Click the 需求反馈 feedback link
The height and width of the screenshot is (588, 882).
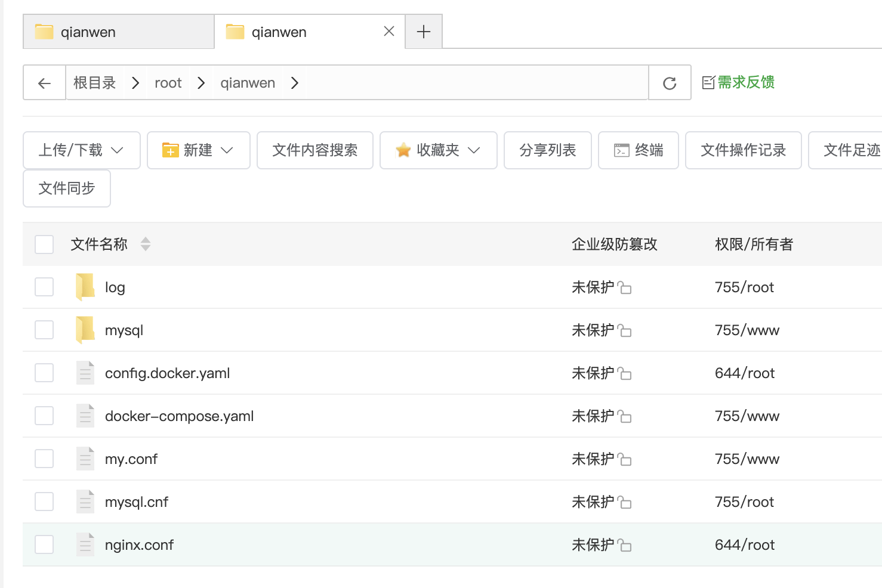point(746,82)
